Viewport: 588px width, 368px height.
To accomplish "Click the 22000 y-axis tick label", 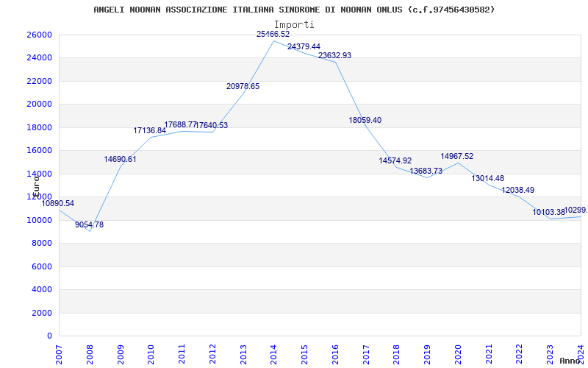I will [39, 81].
